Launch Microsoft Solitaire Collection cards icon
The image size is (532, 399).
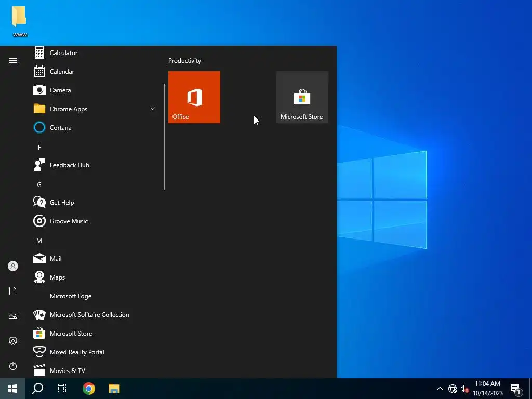point(39,314)
